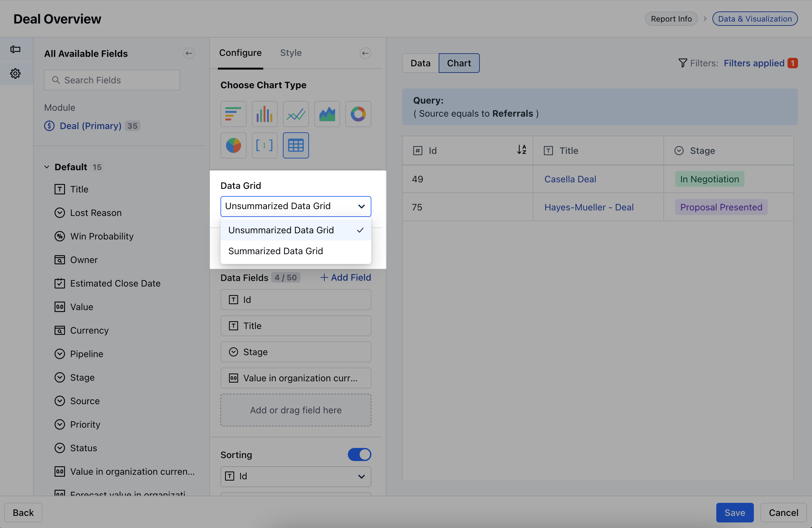
Task: Open the Filters applied link
Action: 754,63
